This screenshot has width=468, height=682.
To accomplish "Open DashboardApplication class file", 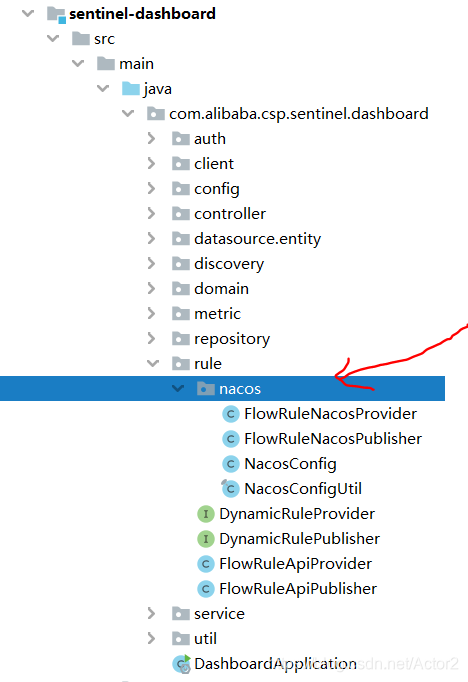I will point(275,664).
